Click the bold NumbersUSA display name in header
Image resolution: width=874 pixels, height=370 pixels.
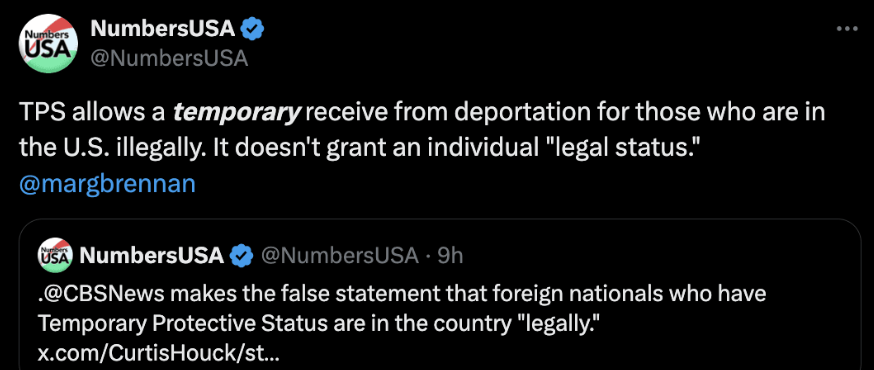pos(163,28)
